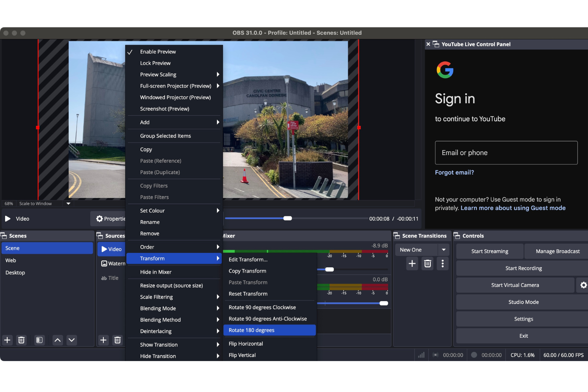Click Start Recording button
Screen dimensions: 588x392
click(x=523, y=268)
